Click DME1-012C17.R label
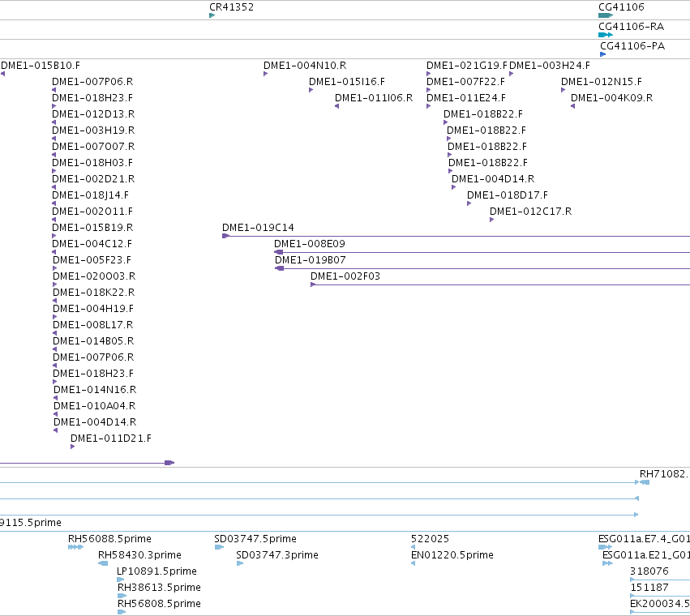 531,212
